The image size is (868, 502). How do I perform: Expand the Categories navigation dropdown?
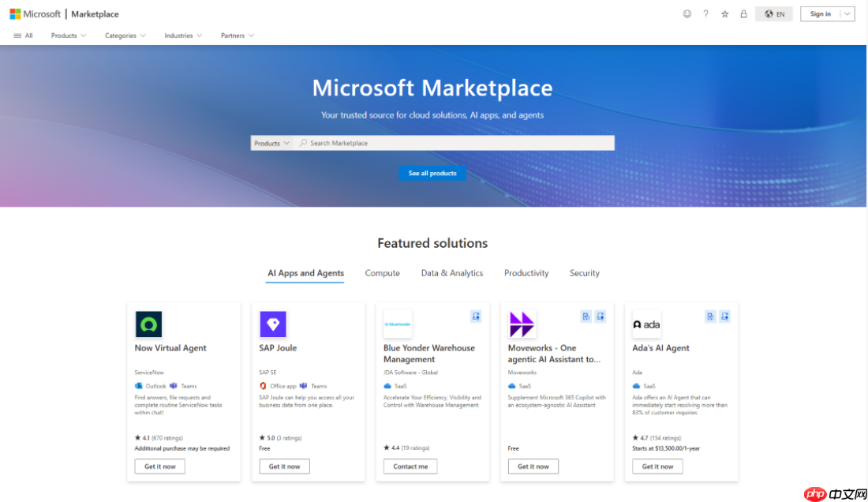click(x=125, y=35)
